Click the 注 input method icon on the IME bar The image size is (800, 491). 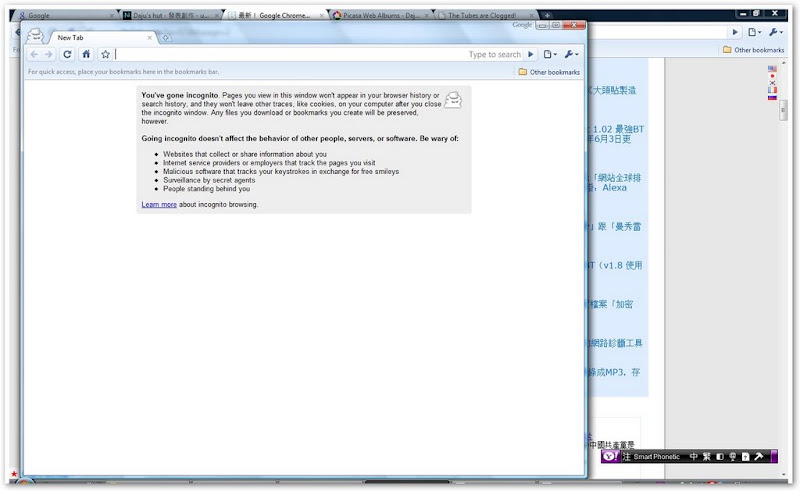click(627, 457)
